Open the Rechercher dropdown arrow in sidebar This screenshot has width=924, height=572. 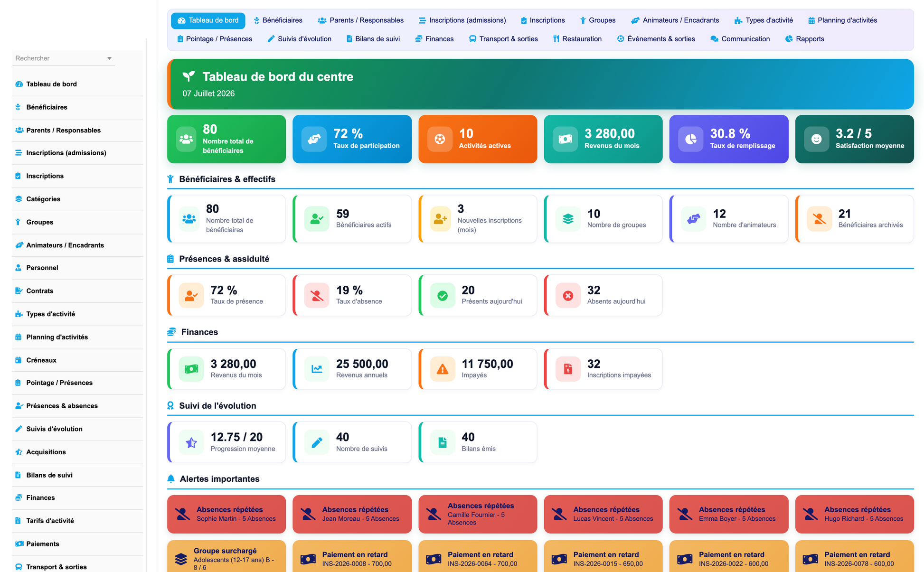click(x=109, y=58)
